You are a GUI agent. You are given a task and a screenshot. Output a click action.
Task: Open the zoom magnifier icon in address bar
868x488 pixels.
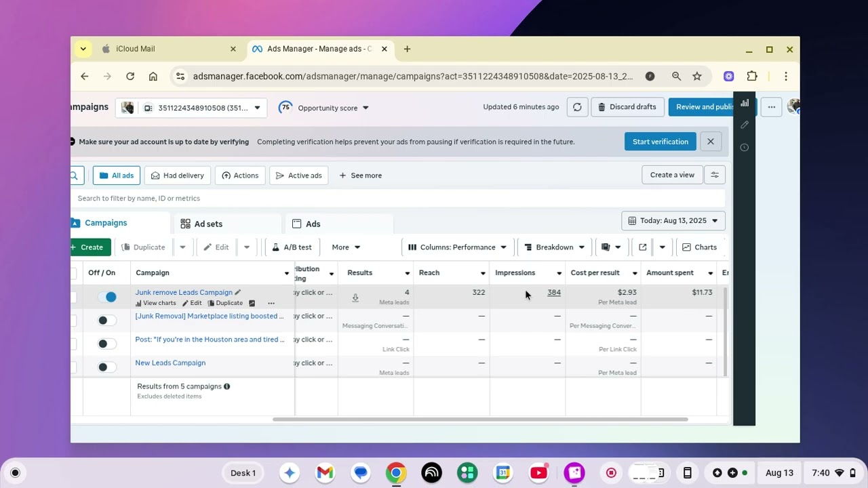pyautogui.click(x=676, y=77)
